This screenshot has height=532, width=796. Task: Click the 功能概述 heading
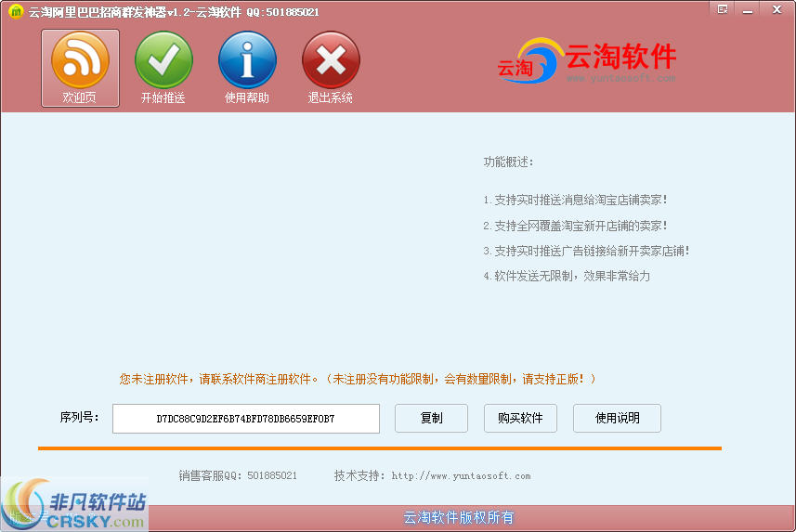point(508,162)
